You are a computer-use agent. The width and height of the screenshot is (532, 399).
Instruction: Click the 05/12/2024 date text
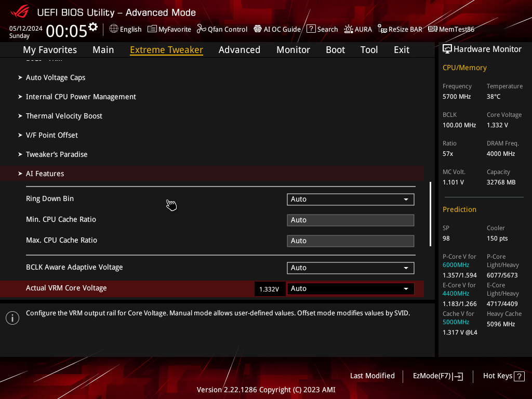click(x=26, y=29)
